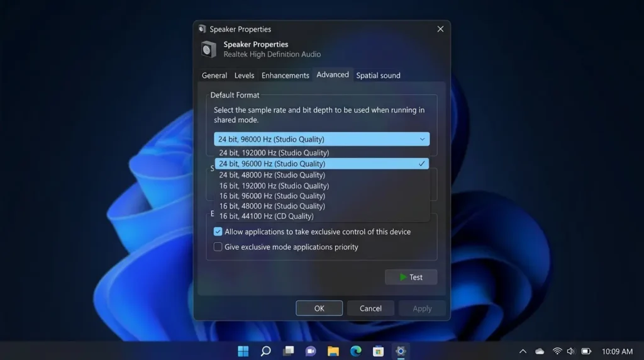Open the Enhancements tab
Screen dimensions: 644x360
click(286, 76)
